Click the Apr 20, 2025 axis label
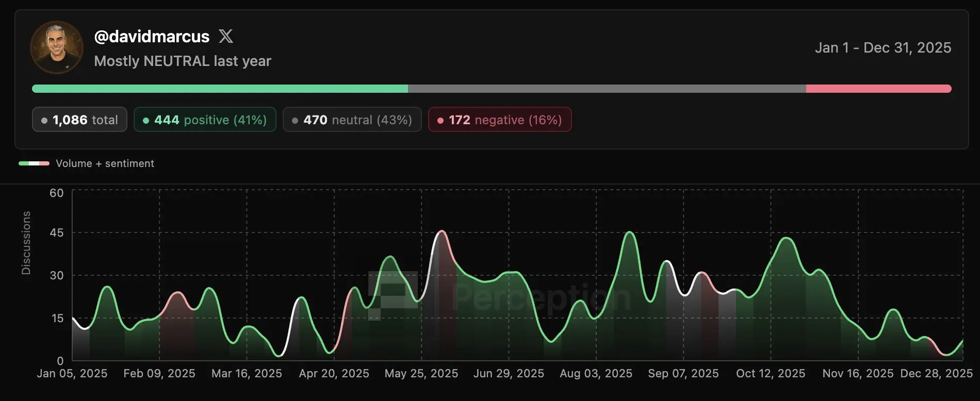The height and width of the screenshot is (401, 980). point(334,373)
